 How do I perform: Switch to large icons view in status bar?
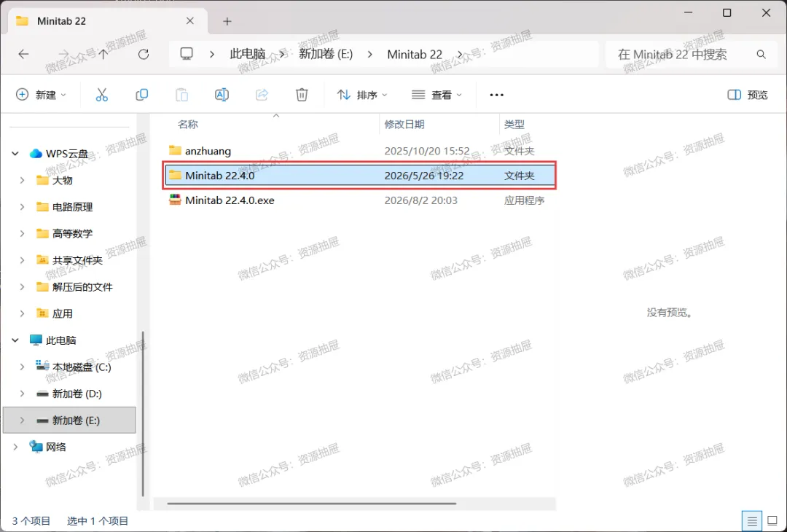click(x=773, y=521)
